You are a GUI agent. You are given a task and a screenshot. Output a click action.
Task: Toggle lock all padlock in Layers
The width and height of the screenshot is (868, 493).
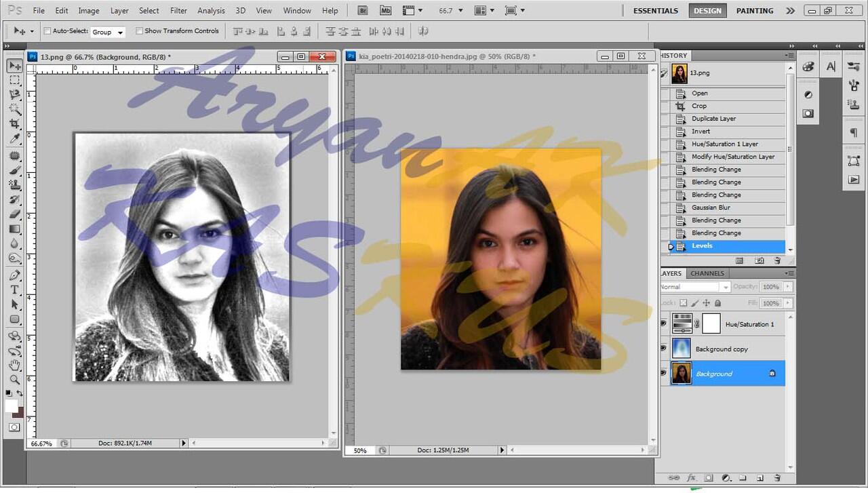pyautogui.click(x=718, y=303)
